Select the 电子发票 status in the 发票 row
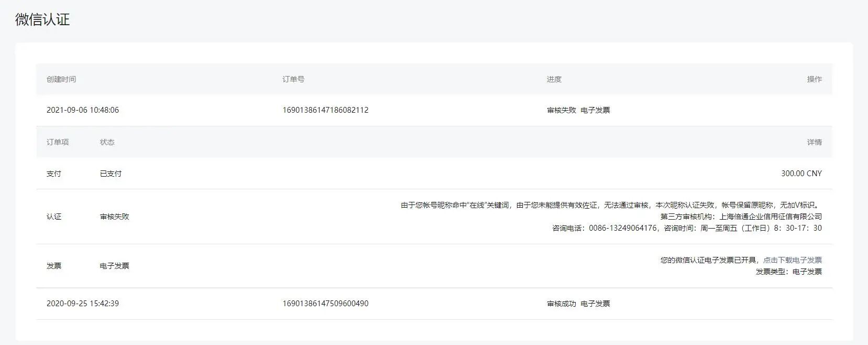 [x=114, y=266]
